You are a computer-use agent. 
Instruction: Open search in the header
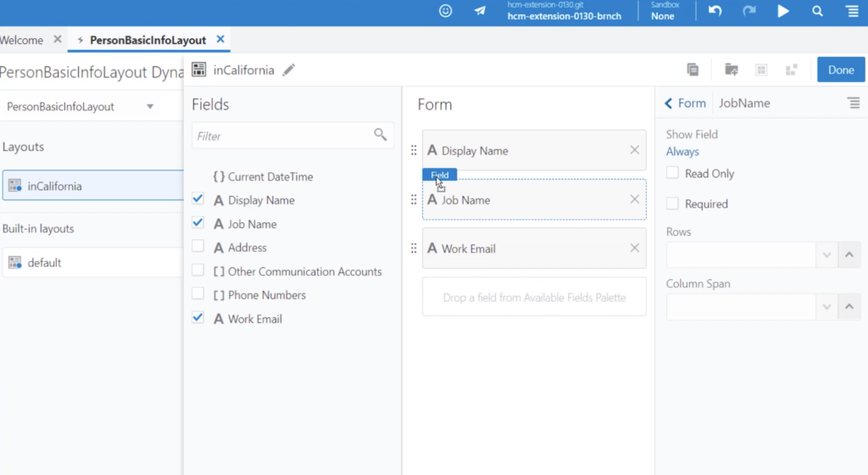pyautogui.click(x=817, y=11)
